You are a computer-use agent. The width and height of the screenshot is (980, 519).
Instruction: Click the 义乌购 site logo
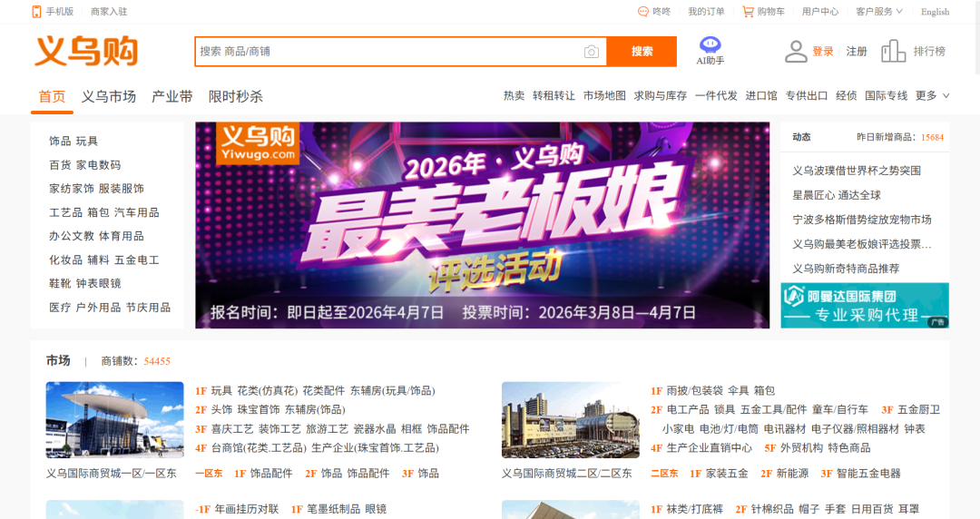[86, 51]
